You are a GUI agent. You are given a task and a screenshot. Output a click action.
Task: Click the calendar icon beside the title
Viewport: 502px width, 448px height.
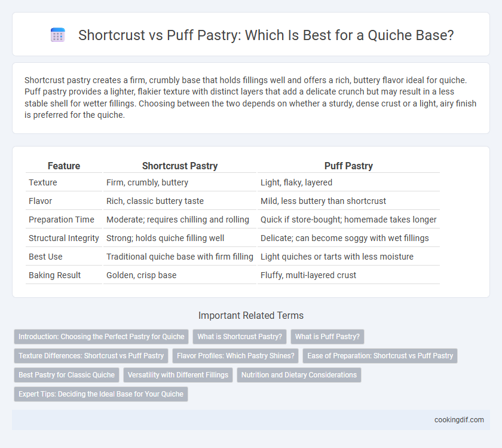point(58,35)
